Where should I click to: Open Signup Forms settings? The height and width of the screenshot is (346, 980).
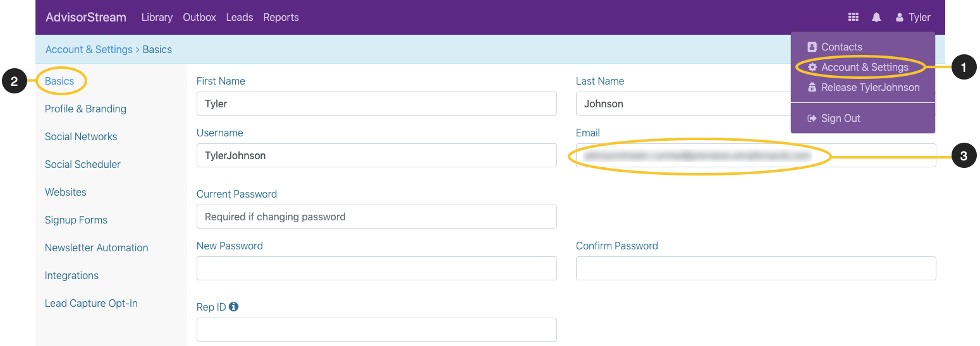[76, 220]
